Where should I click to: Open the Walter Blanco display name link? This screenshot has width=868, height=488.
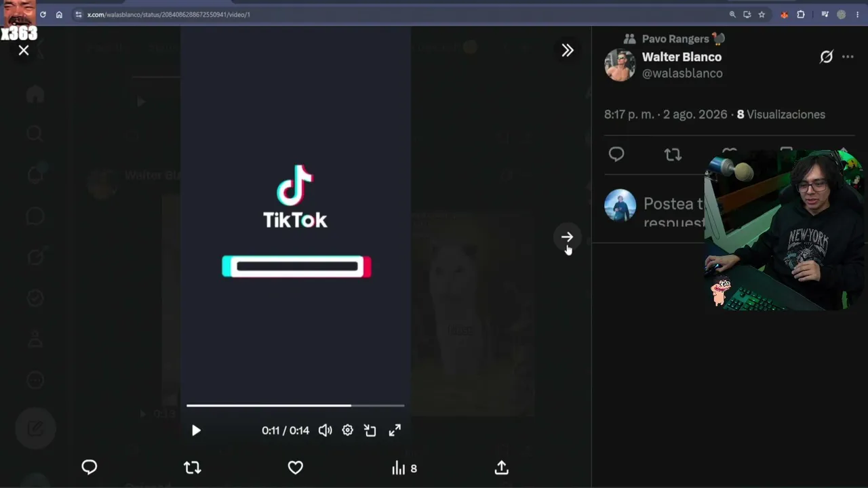pos(682,57)
